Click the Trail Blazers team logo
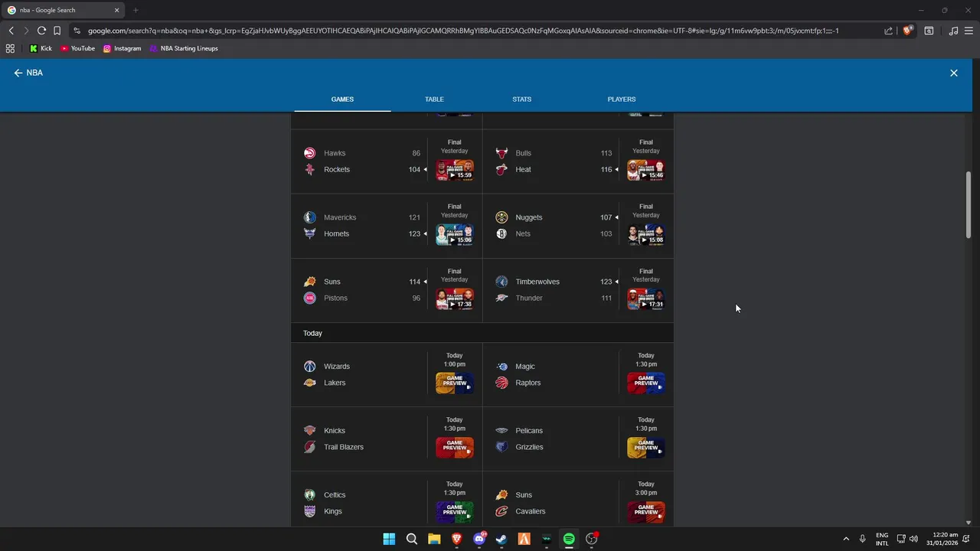 309,448
